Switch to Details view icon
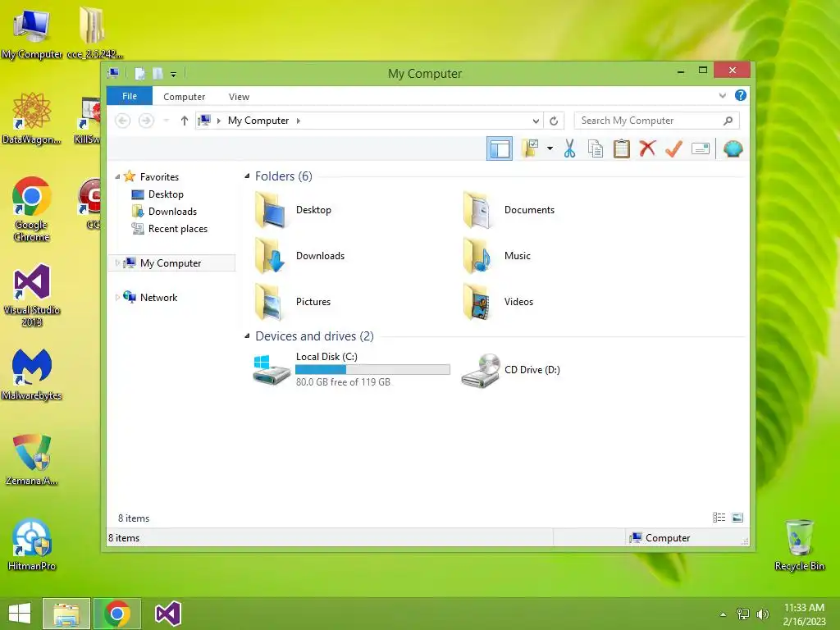 719,518
